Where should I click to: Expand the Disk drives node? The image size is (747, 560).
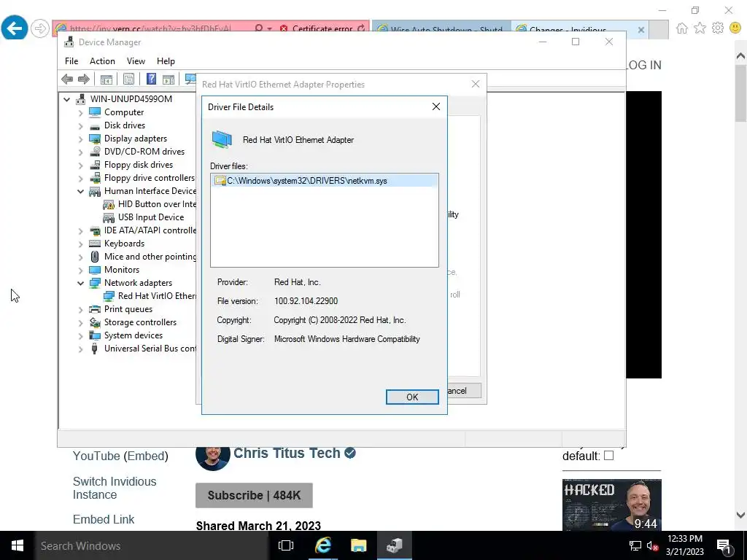click(80, 125)
